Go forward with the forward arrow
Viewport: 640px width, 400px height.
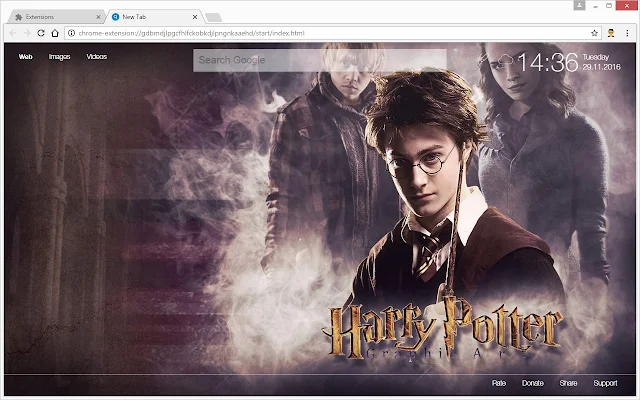point(27,33)
